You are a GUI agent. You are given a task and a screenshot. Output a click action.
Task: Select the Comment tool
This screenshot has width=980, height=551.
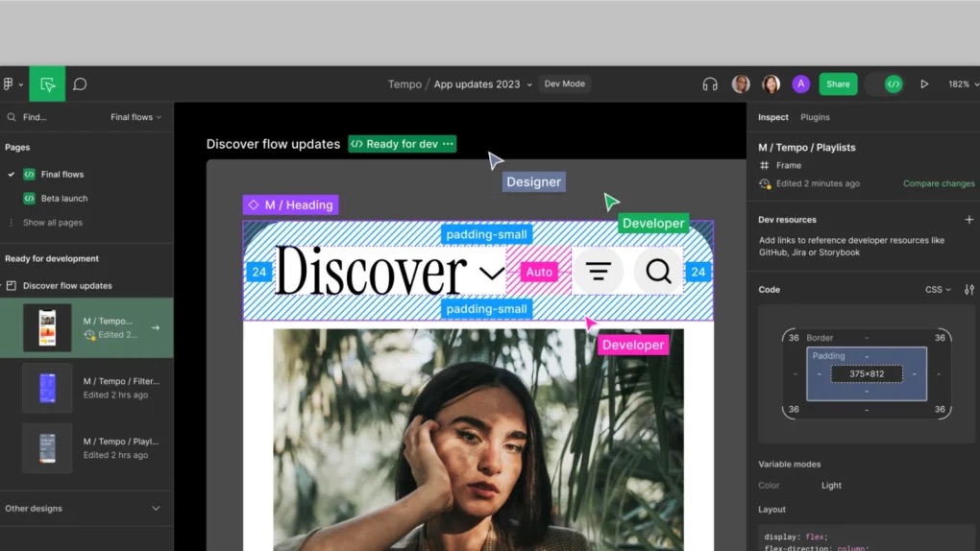(x=80, y=84)
